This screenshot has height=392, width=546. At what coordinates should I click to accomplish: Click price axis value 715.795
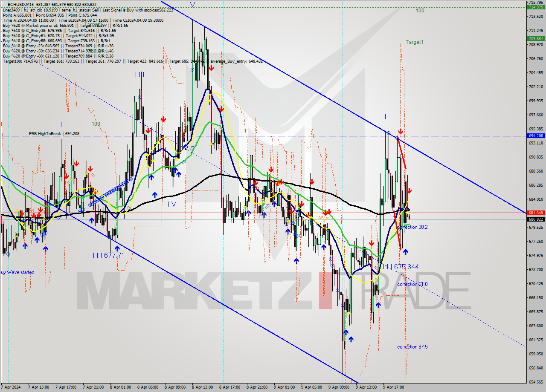536,2
